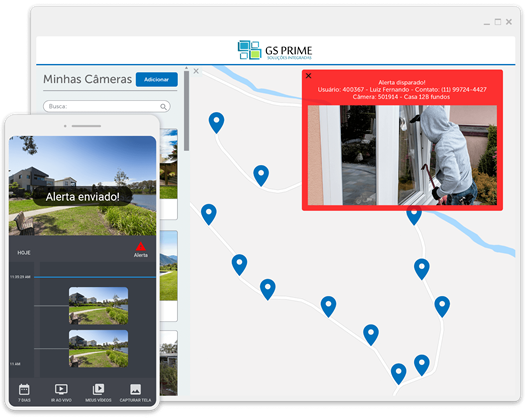The image size is (525, 420).
Task: Click the Adicionar button beside Minhas Câmeras
Action: pos(156,79)
